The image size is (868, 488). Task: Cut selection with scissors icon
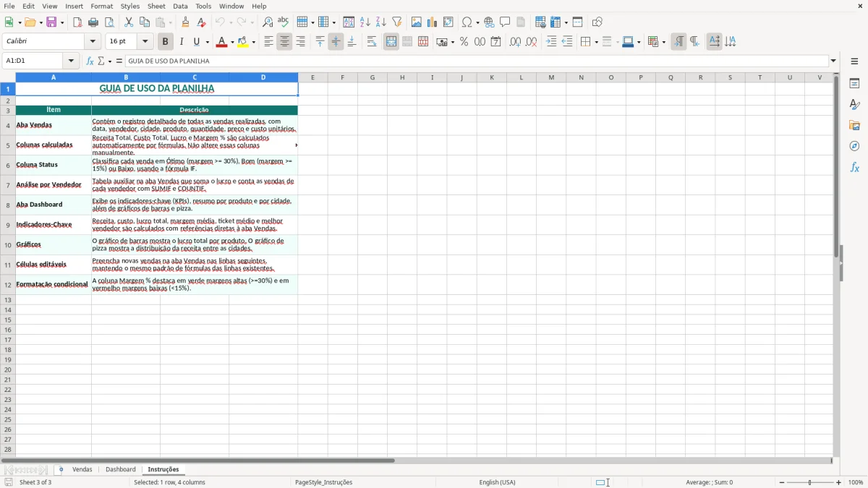[129, 22]
